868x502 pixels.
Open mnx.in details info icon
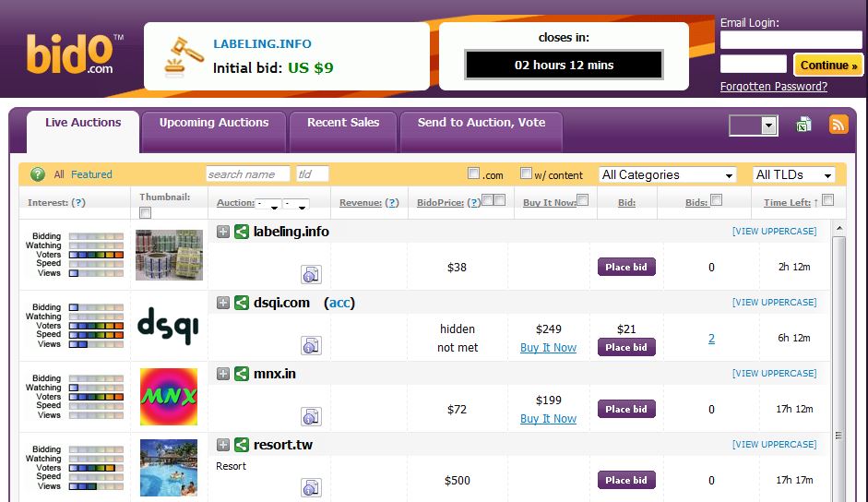click(311, 416)
